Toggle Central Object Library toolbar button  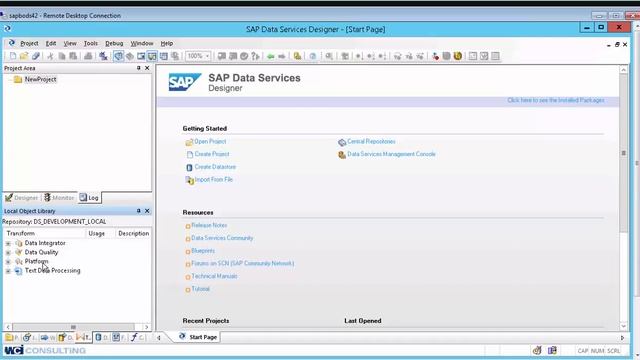(129, 56)
